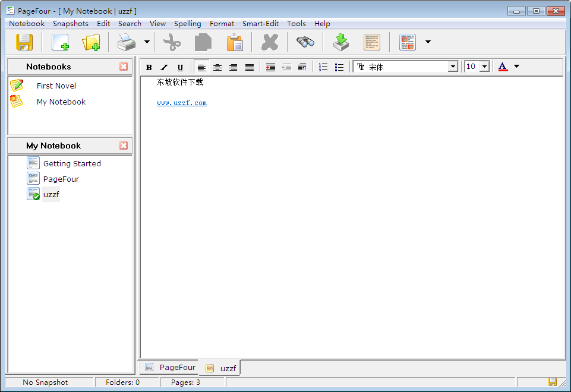
Task: Click the Cut scissors icon
Action: 172,42
